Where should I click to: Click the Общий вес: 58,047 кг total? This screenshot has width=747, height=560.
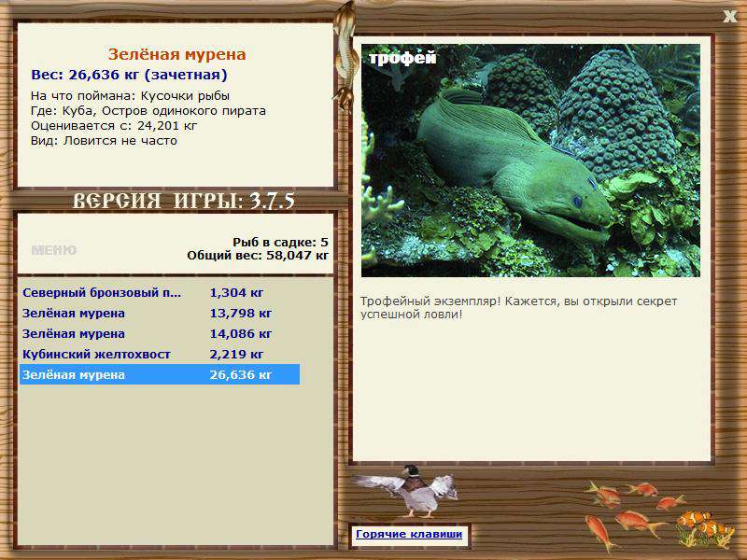(258, 256)
